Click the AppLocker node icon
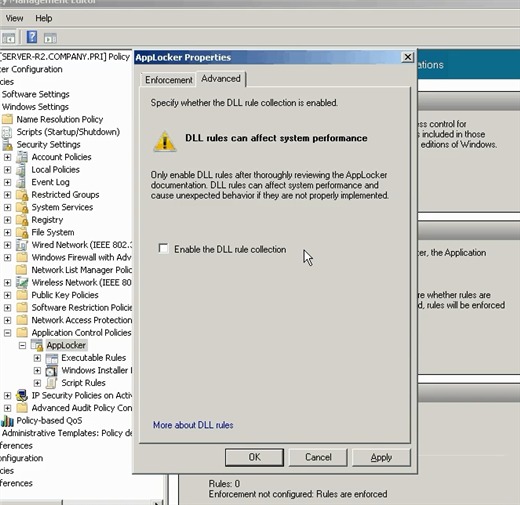 tap(37, 345)
